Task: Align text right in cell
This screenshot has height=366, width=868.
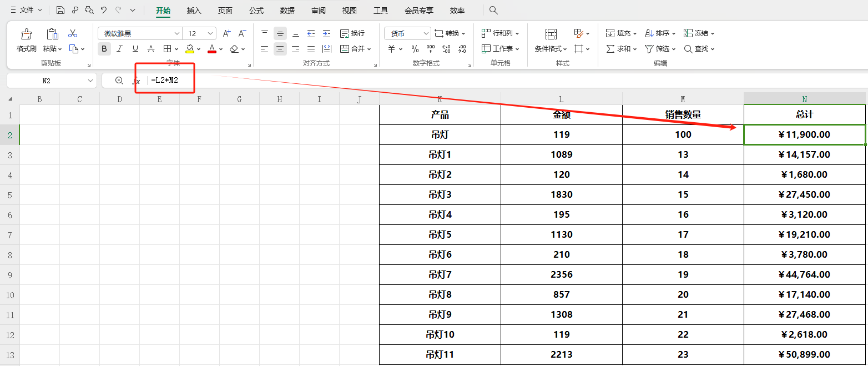Action: click(x=295, y=49)
